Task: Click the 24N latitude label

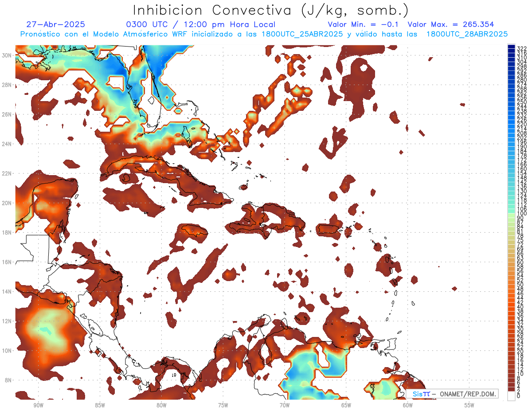Action: [x=8, y=144]
